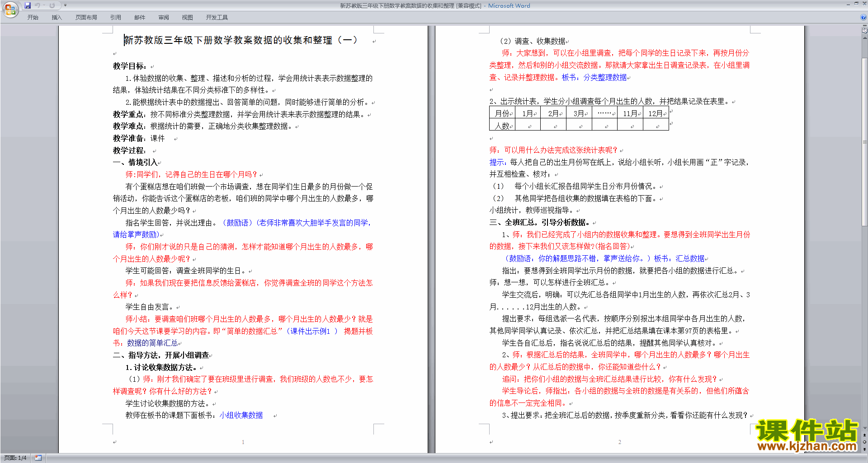Click the 教学准备: 课件 line
The image size is (868, 463).
click(x=139, y=138)
